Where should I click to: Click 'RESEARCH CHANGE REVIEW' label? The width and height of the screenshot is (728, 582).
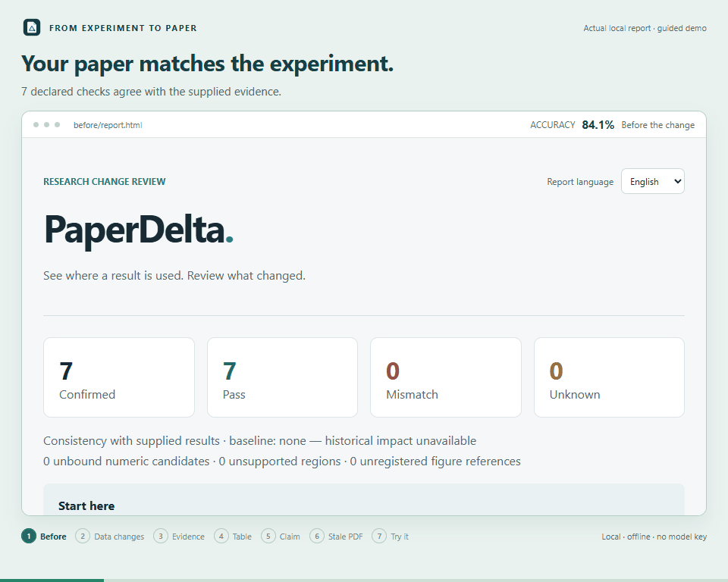[x=105, y=181]
